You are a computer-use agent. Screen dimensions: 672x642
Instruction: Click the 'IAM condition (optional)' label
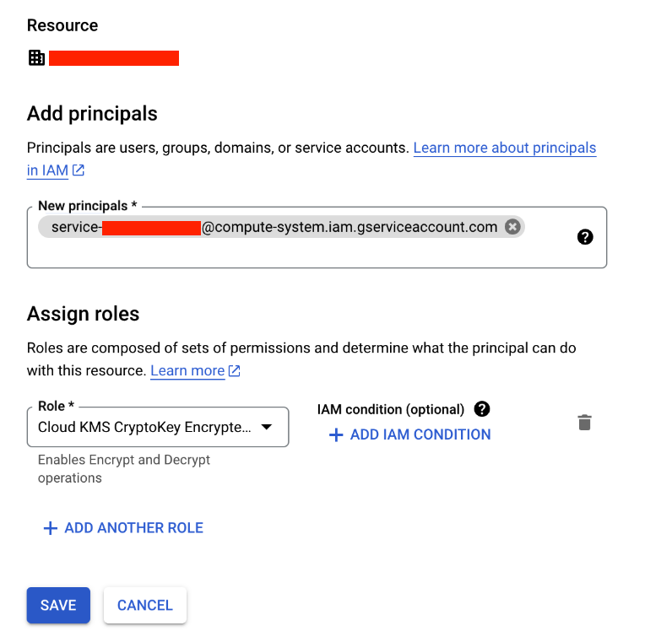point(391,409)
